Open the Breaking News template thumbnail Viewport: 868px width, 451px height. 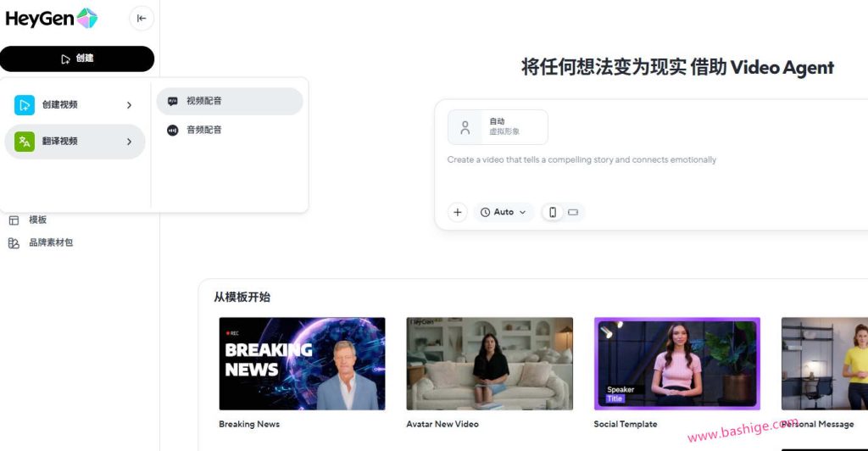303,364
